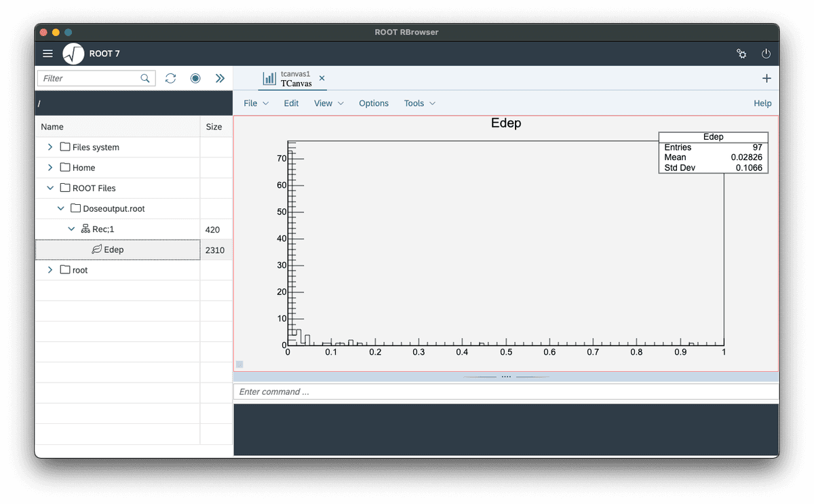The height and width of the screenshot is (504, 814).
Task: Open the Edit menu
Action: coord(291,103)
